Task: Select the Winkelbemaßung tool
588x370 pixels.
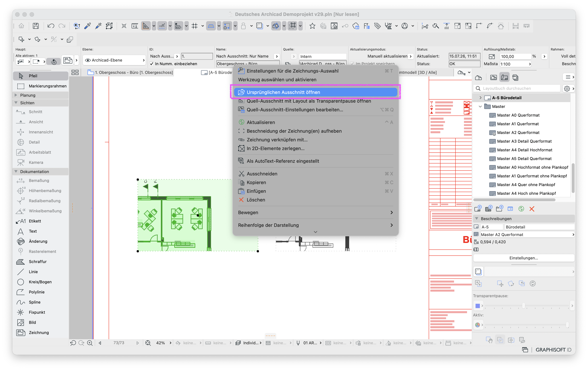Action: pyautogui.click(x=41, y=211)
